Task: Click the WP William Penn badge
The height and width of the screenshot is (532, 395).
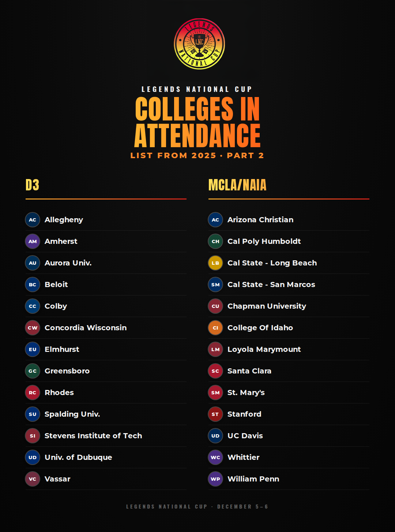Action: (x=215, y=479)
